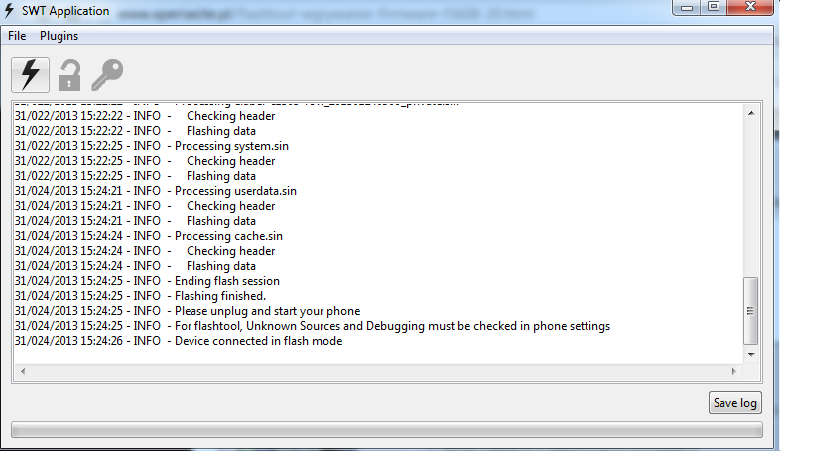The width and height of the screenshot is (819, 460).
Task: Click the padlock bootloader unlock icon
Action: click(x=69, y=75)
